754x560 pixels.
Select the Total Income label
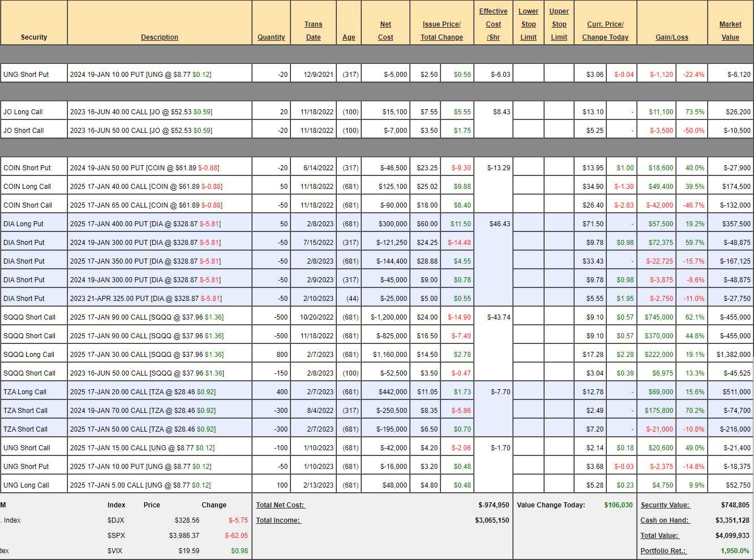[x=278, y=520]
